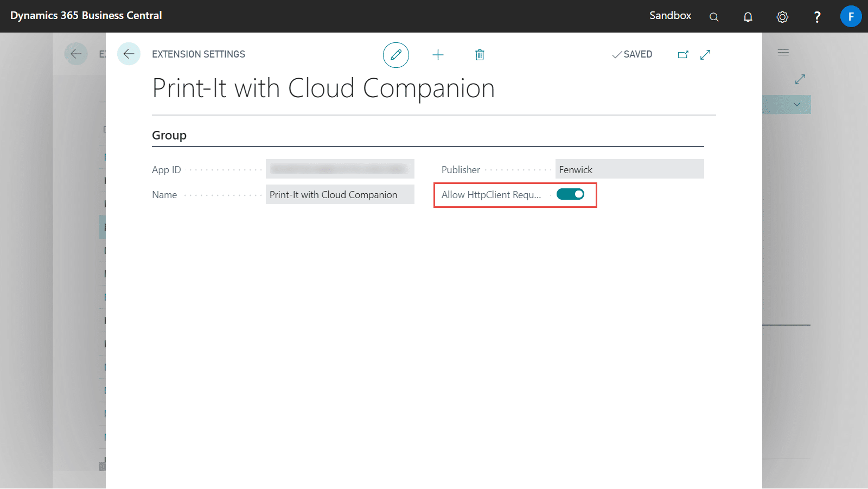The height and width of the screenshot is (489, 868).
Task: Open this page in a new window
Action: (683, 54)
